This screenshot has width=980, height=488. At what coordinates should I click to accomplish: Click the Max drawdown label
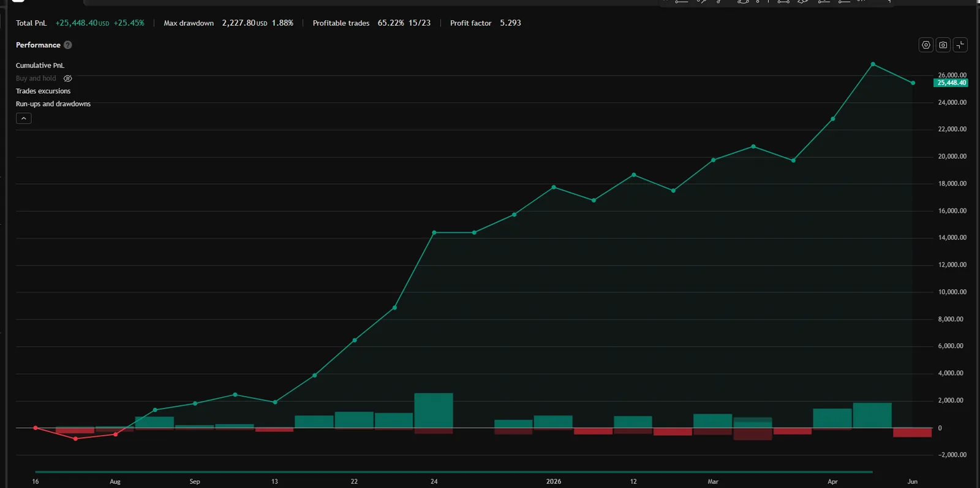click(189, 23)
